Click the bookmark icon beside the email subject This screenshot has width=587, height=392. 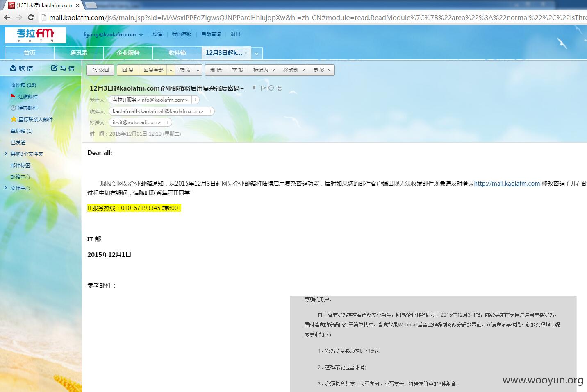pyautogui.click(x=254, y=88)
